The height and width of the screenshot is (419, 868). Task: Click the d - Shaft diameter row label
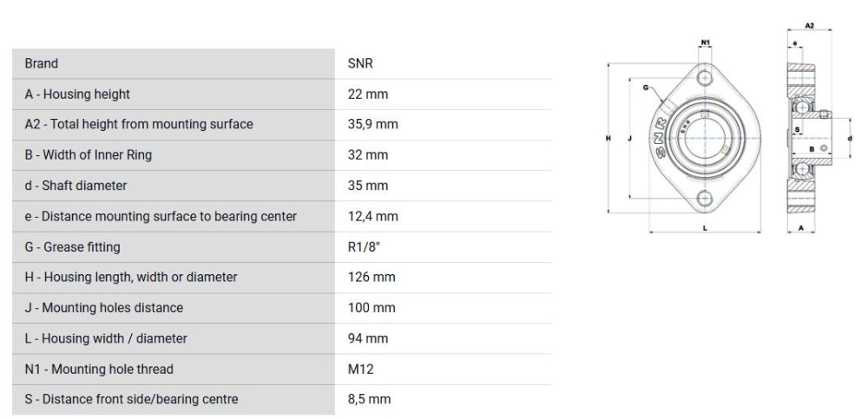point(76,186)
